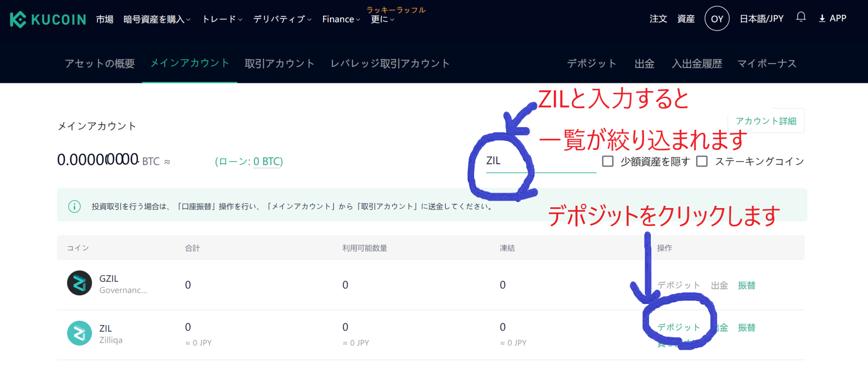The height and width of the screenshot is (392, 868).
Task: Switch to レバレッジ取引アカウント tab
Action: [390, 63]
